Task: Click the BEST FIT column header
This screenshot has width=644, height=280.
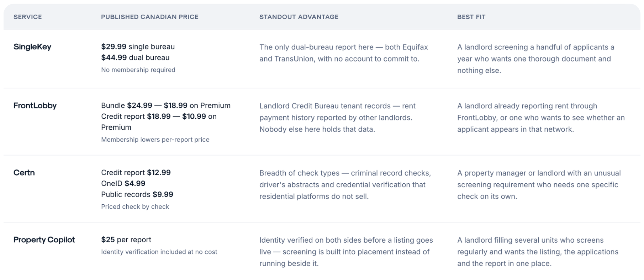Action: point(471,17)
